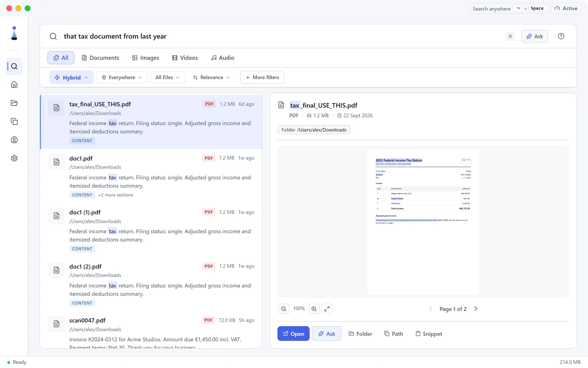This screenshot has width=588, height=368.
Task: Switch to the Documents tab
Action: click(x=100, y=57)
